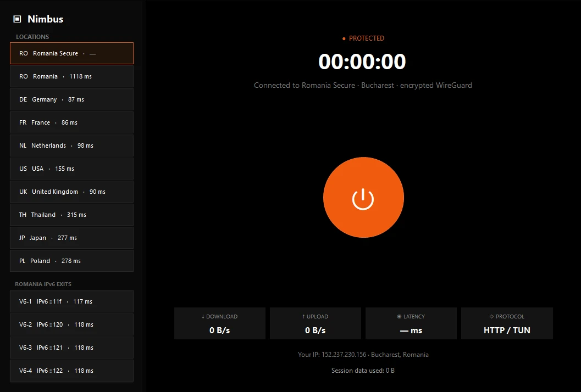Pick the Netherlands 98 ms server
The image size is (581, 392).
[x=71, y=145]
